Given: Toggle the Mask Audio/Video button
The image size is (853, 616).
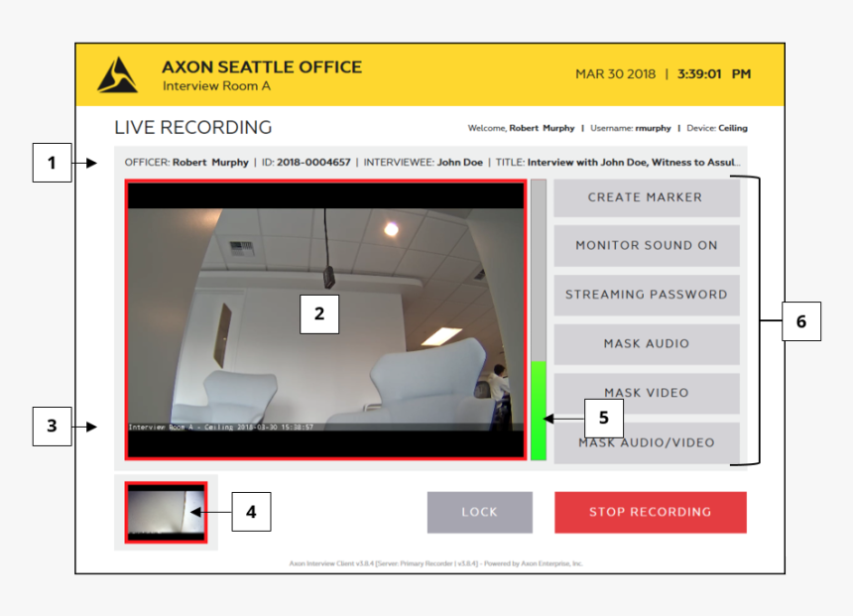Looking at the screenshot, I should (647, 442).
